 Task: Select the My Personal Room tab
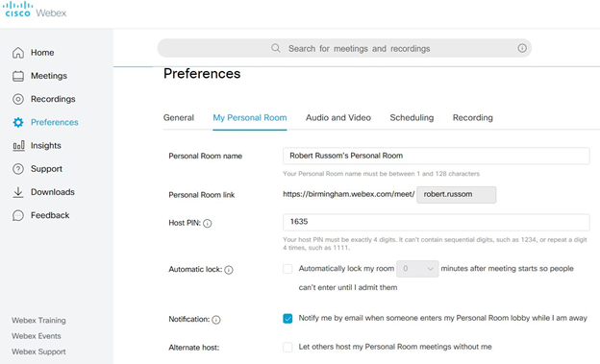250,118
